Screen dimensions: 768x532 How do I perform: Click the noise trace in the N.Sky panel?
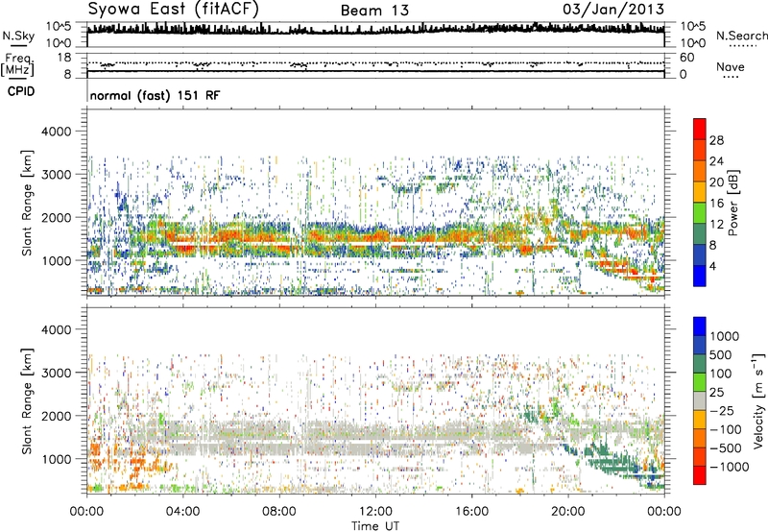pos(375,30)
